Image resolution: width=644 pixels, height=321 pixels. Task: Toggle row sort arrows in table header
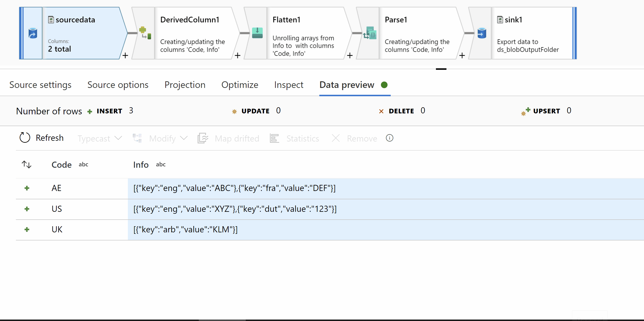26,165
